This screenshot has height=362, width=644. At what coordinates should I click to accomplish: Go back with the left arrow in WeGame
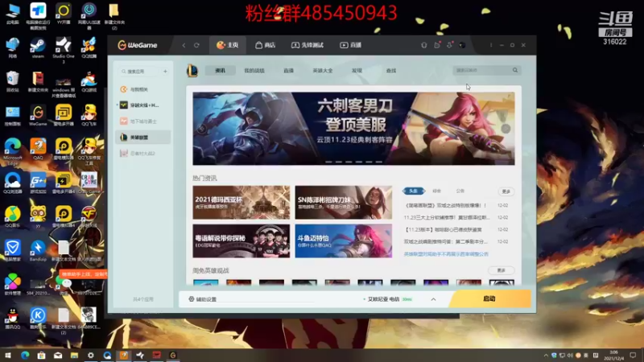point(184,45)
